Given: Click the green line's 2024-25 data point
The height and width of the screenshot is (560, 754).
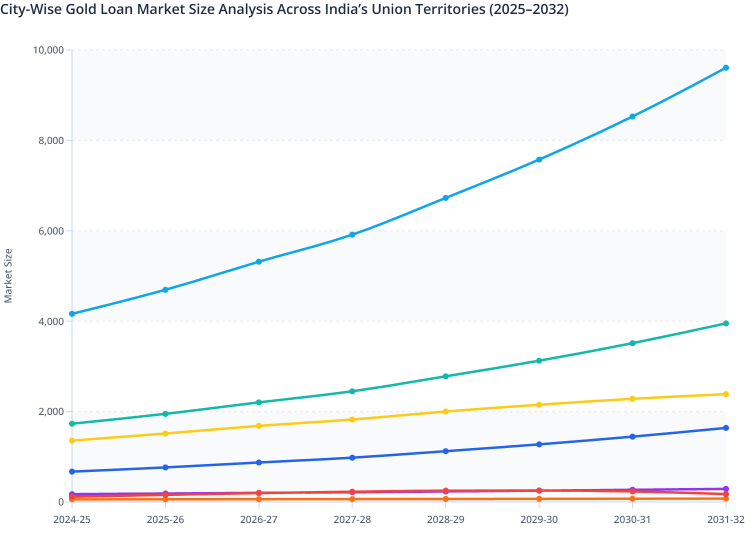Looking at the screenshot, I should coord(71,423).
